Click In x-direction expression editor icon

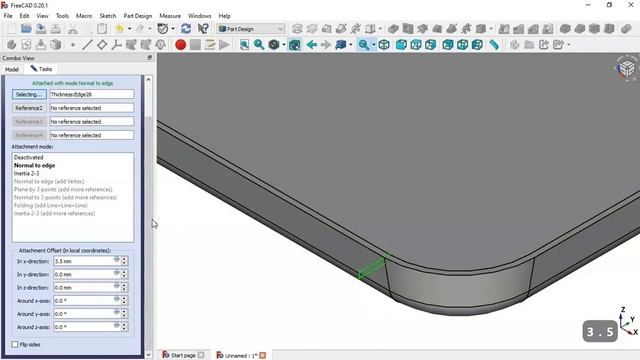coord(117,259)
